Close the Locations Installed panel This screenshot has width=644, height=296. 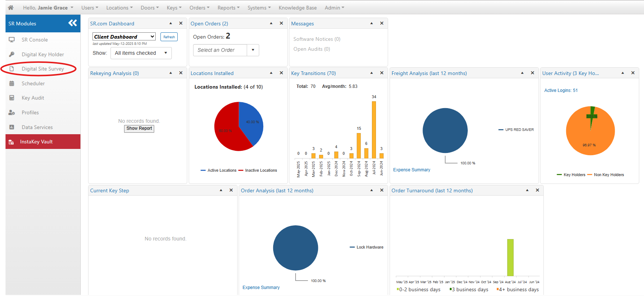click(281, 73)
